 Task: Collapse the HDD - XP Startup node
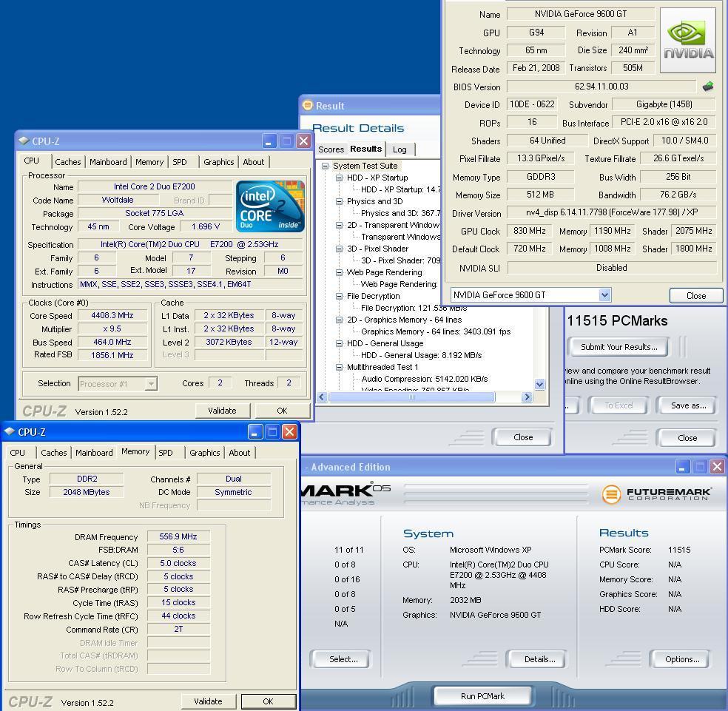pyautogui.click(x=340, y=178)
